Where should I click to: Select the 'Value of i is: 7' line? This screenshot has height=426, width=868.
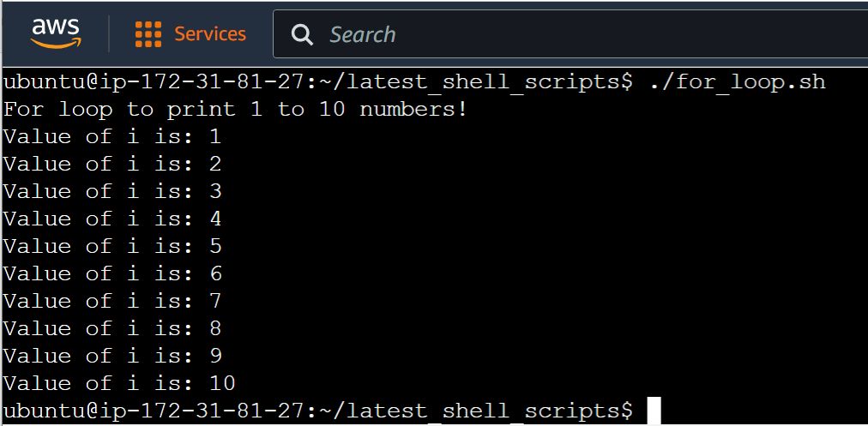(112, 301)
